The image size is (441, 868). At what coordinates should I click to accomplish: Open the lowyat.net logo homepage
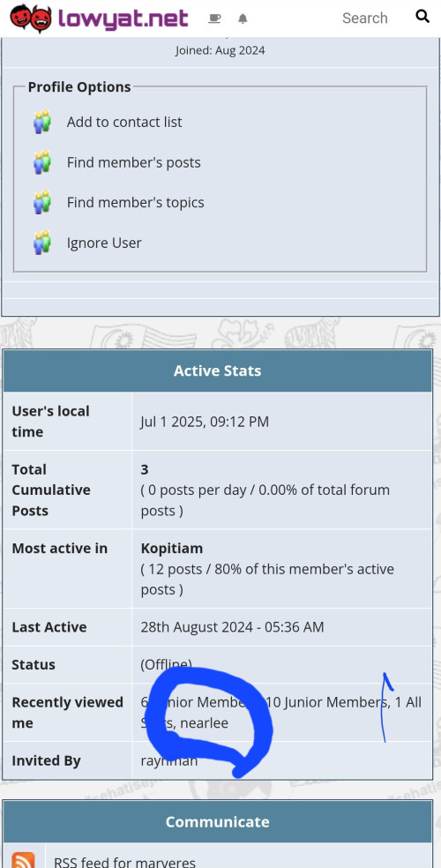[x=99, y=19]
